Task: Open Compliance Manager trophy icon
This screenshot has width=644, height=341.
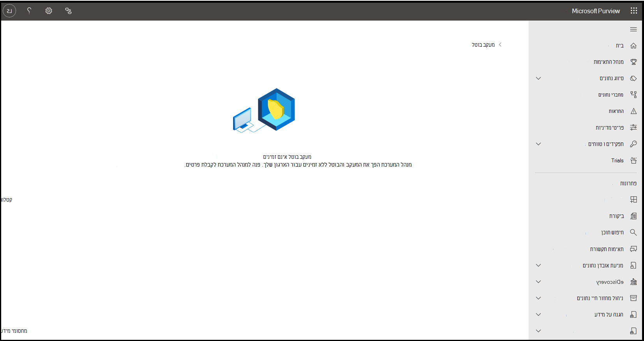Action: click(633, 62)
